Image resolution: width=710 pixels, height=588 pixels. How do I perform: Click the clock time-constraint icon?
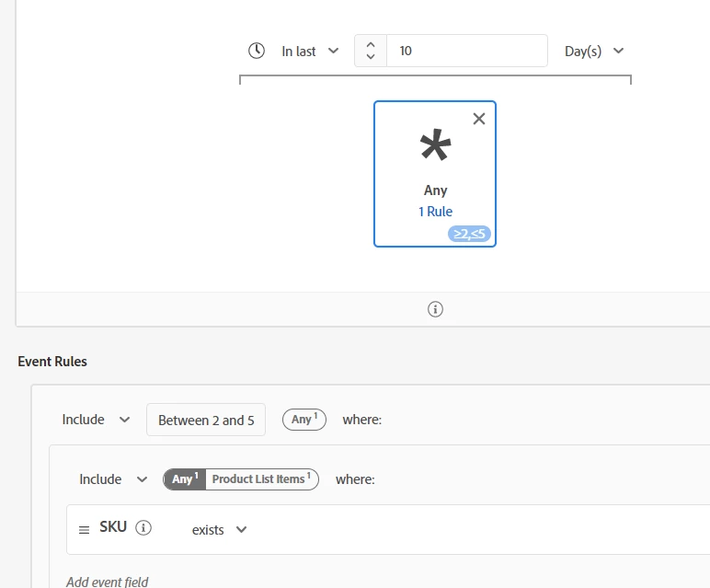point(257,51)
